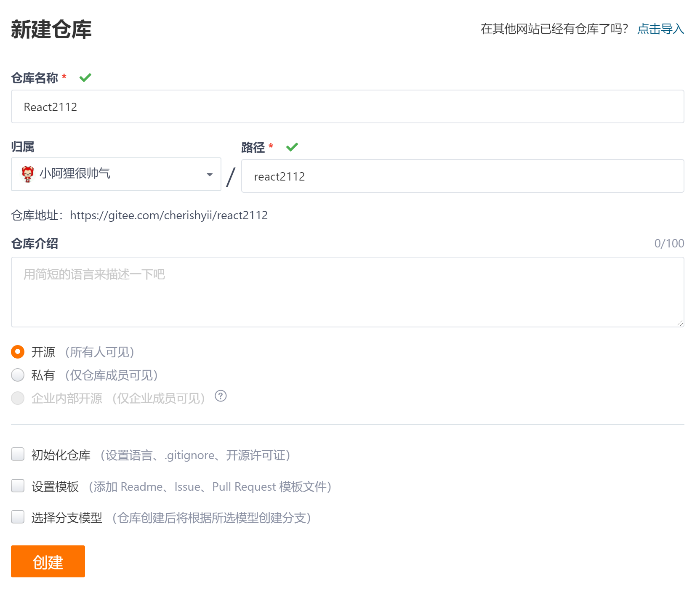Screen dimensions: 700x590
Task: Check the 初始化仓库 checkbox
Action: 18,454
